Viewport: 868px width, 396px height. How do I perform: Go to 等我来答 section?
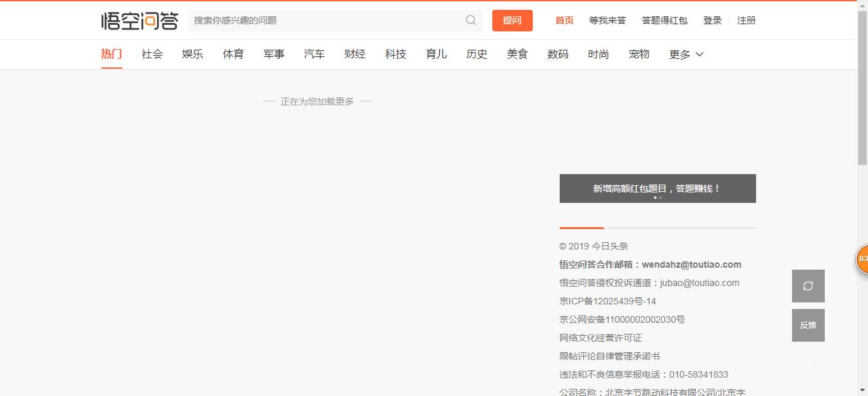[x=607, y=20]
